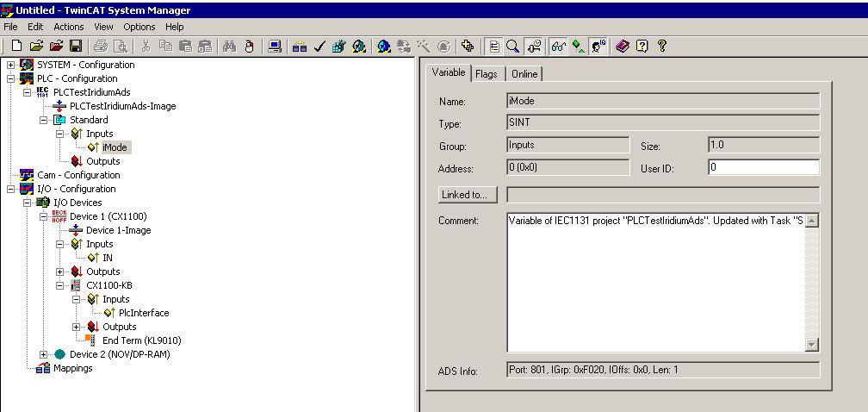The height and width of the screenshot is (412, 868).
Task: Collapse the CX1100-KB node
Action: point(60,286)
